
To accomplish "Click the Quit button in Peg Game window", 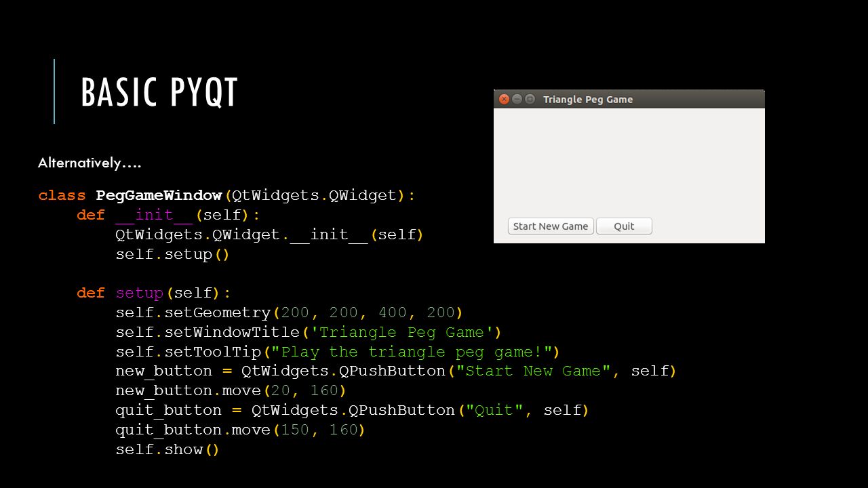I will tap(624, 226).
